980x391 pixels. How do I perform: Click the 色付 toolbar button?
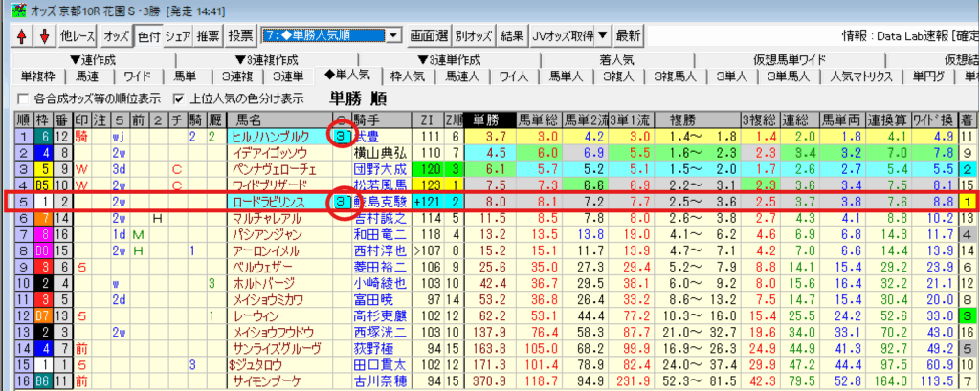148,36
